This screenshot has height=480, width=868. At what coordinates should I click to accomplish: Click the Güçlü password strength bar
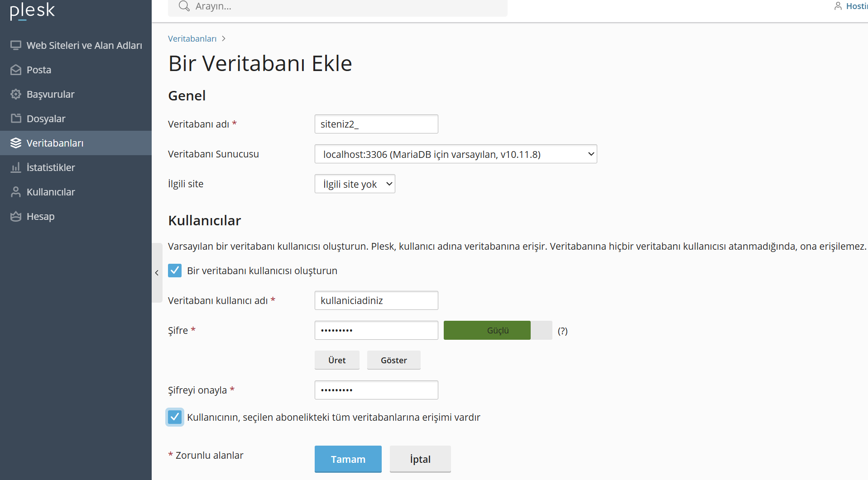tap(498, 330)
